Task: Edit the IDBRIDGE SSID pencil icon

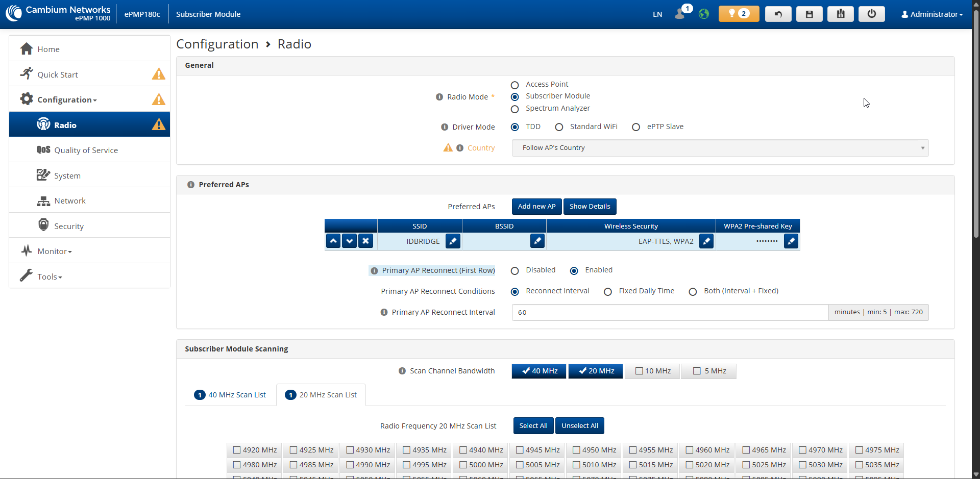Action: [453, 241]
